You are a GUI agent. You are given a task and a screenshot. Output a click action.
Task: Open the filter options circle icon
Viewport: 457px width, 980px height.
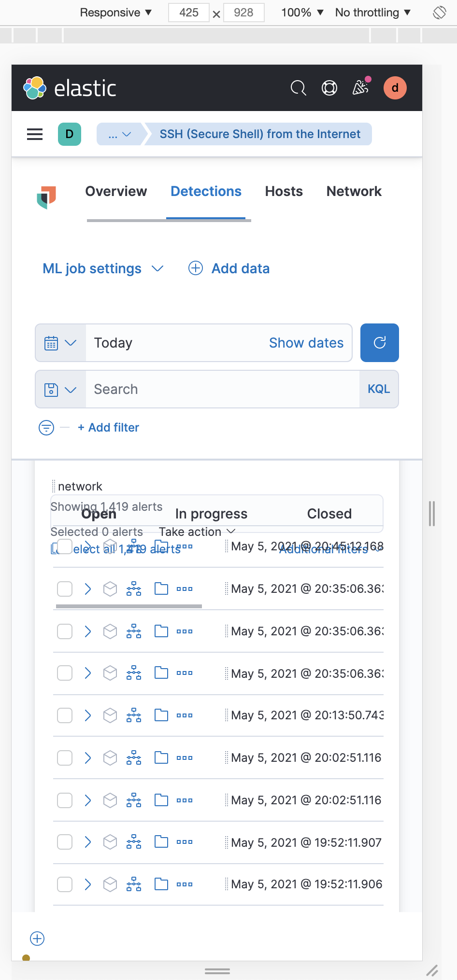click(46, 427)
